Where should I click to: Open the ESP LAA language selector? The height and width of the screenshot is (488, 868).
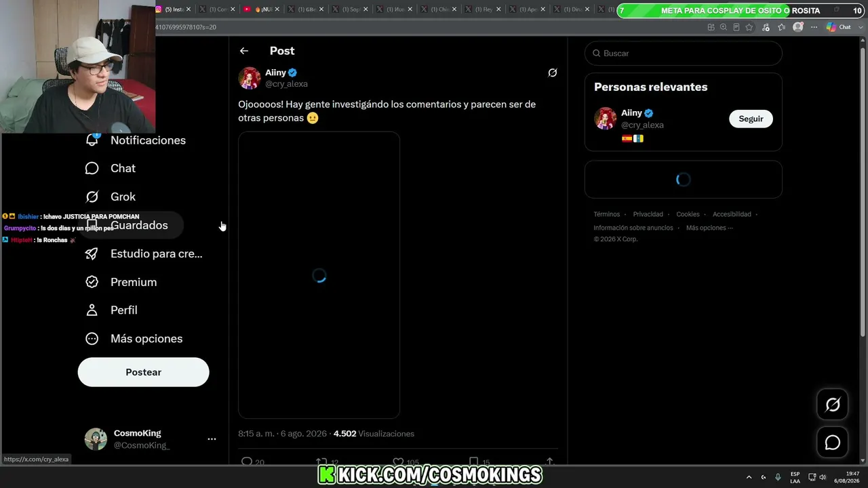(x=795, y=477)
